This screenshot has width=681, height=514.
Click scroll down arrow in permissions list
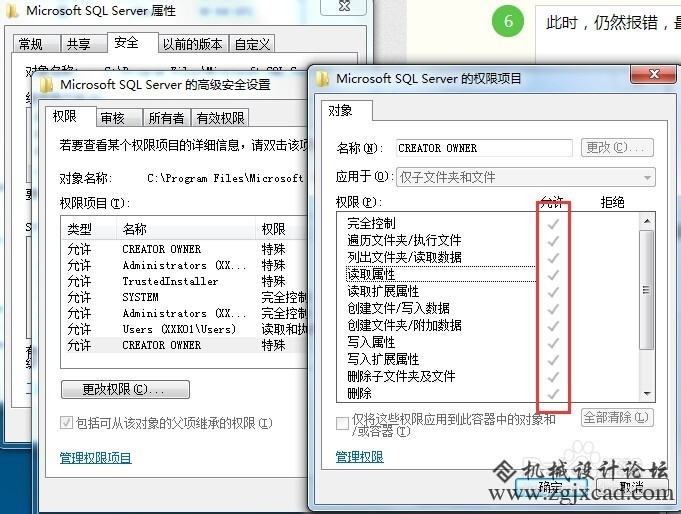(647, 394)
